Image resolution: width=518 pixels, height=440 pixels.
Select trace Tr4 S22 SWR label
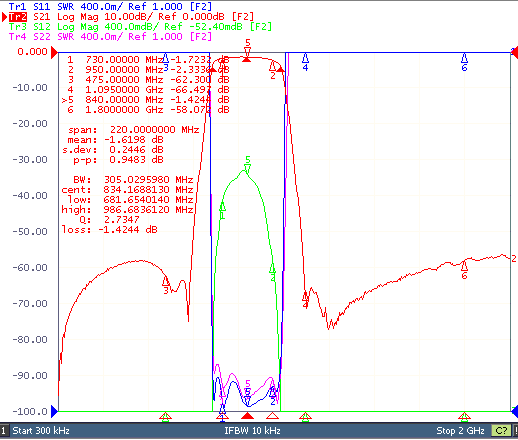(110, 37)
